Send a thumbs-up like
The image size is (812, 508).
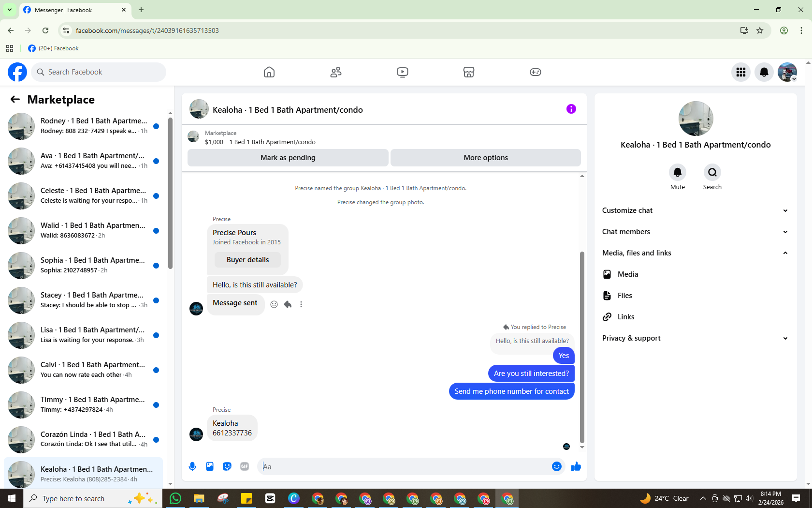tap(576, 466)
